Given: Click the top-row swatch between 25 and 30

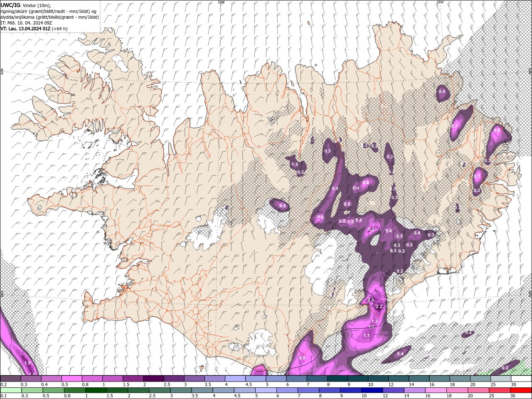Looking at the screenshot, I should pos(501,378).
